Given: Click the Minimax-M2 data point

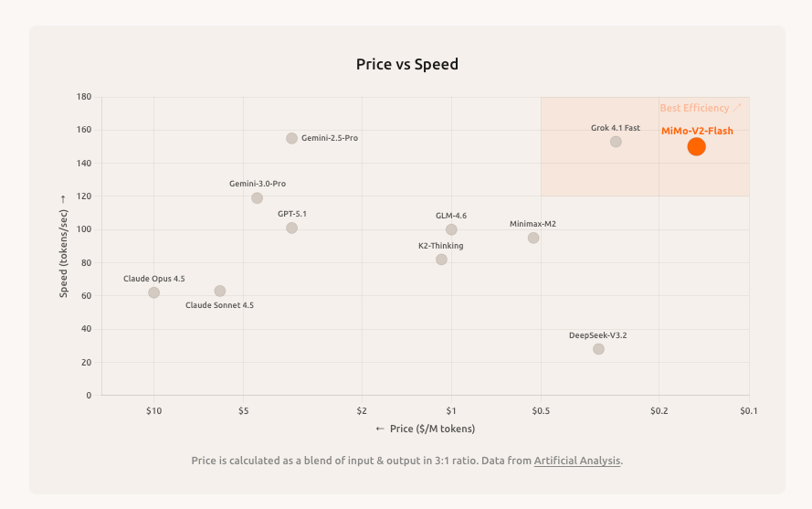Looking at the screenshot, I should click(x=533, y=238).
